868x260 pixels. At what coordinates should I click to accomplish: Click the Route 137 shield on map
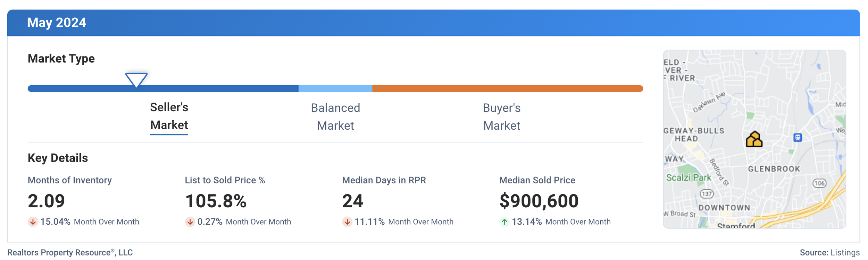click(707, 193)
